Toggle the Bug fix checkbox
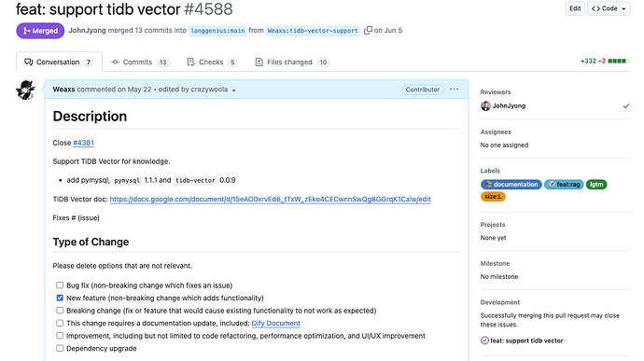This screenshot has height=361, width=644. click(60, 285)
